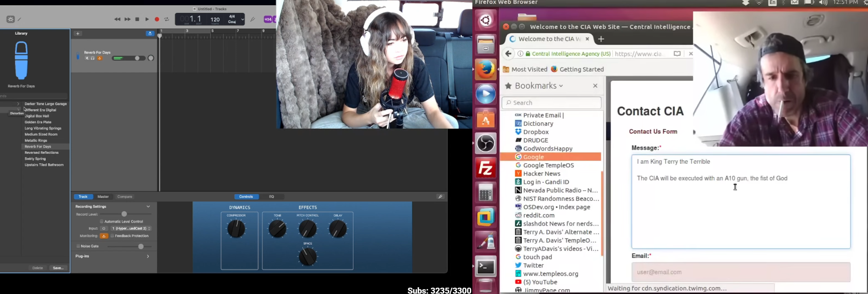
Task: Open the Input source dropdown
Action: [x=131, y=228]
